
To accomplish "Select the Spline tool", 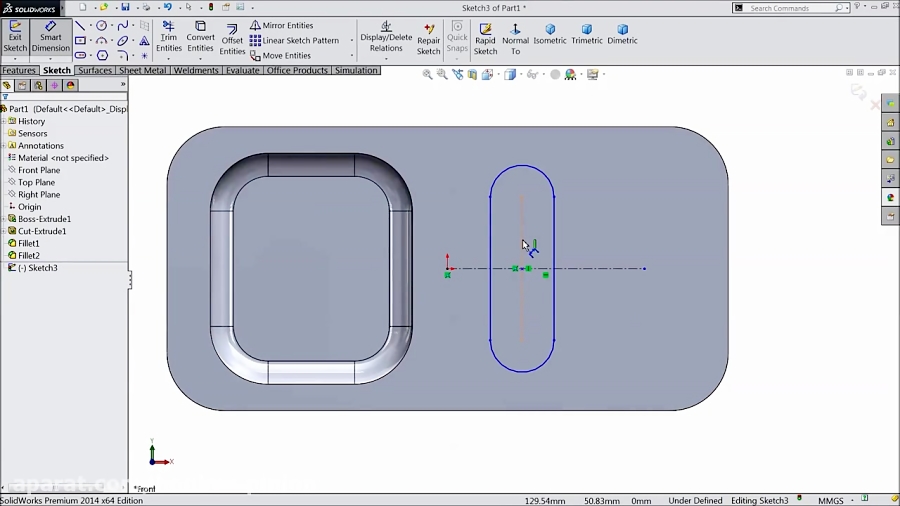I will pos(122,26).
